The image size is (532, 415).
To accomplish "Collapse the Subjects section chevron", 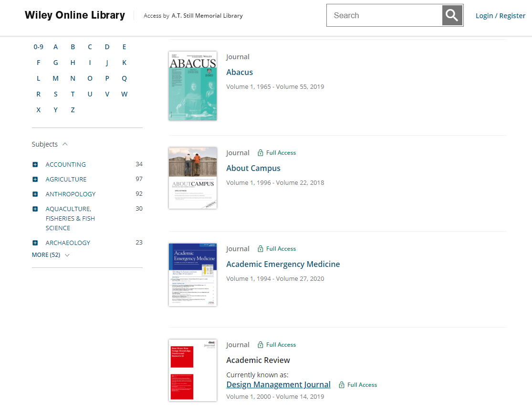I will tap(64, 144).
